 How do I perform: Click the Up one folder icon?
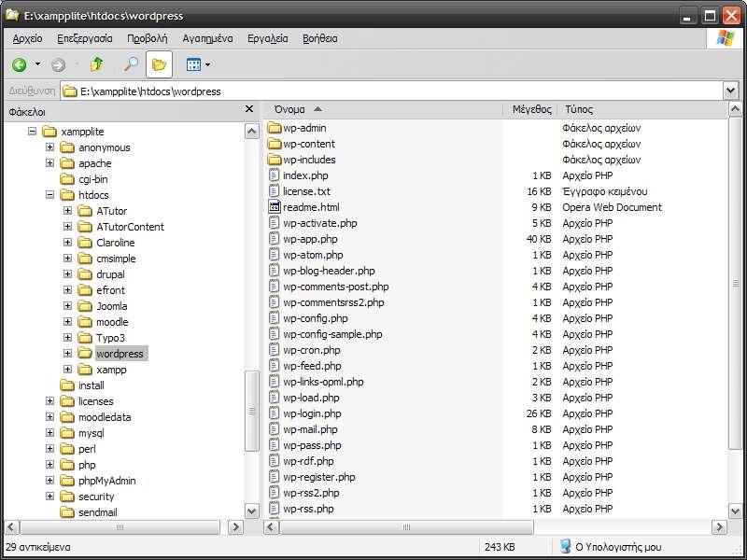(x=97, y=64)
